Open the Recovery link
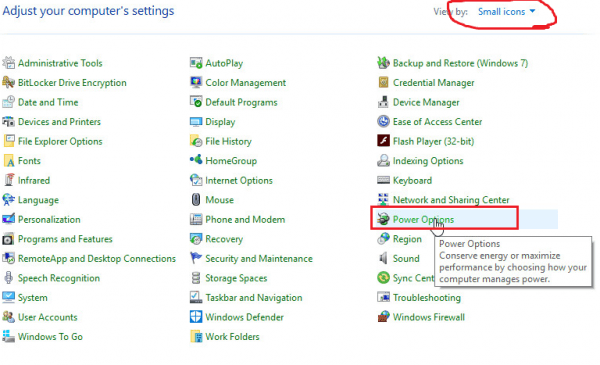The width and height of the screenshot is (600, 365). click(224, 239)
